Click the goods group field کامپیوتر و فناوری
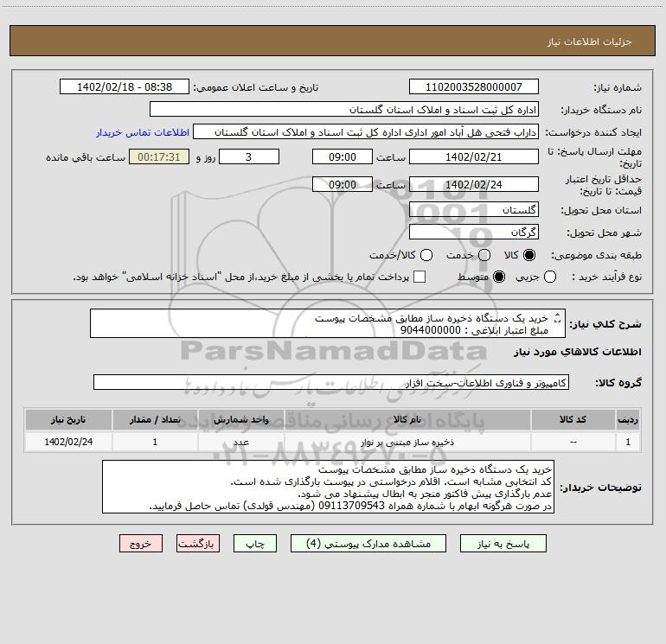 point(331,382)
